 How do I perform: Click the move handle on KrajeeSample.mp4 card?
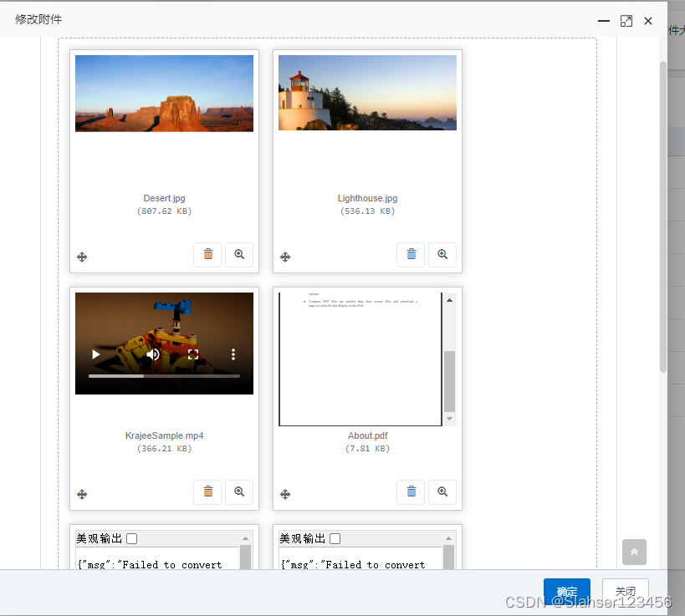tap(82, 494)
